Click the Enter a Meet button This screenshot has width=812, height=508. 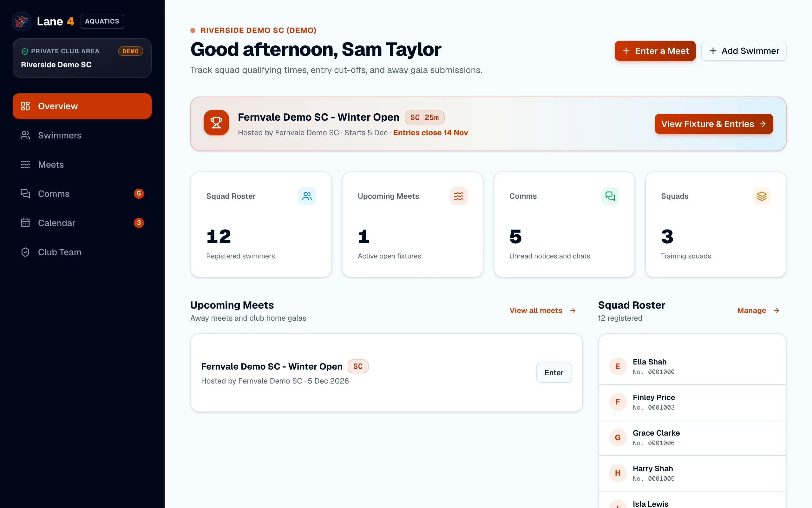[x=655, y=51]
